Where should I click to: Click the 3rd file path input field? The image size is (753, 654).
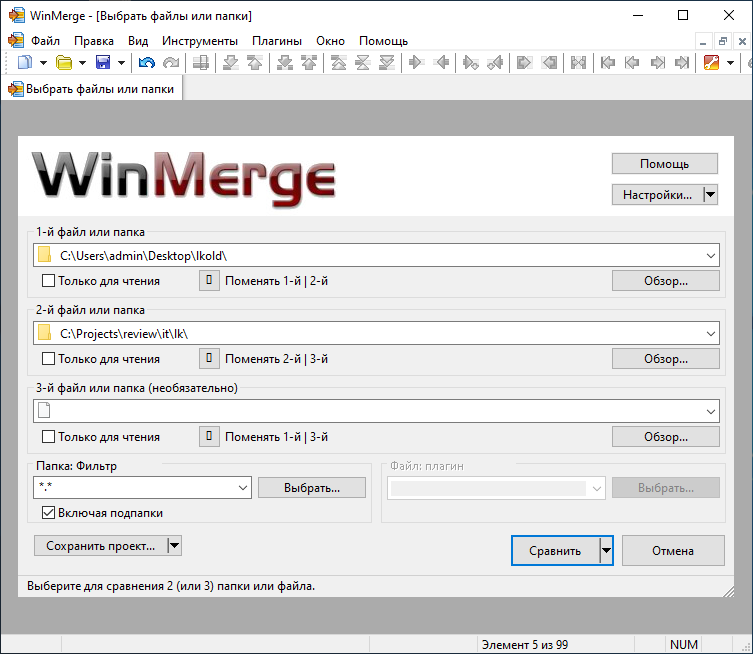coord(370,411)
